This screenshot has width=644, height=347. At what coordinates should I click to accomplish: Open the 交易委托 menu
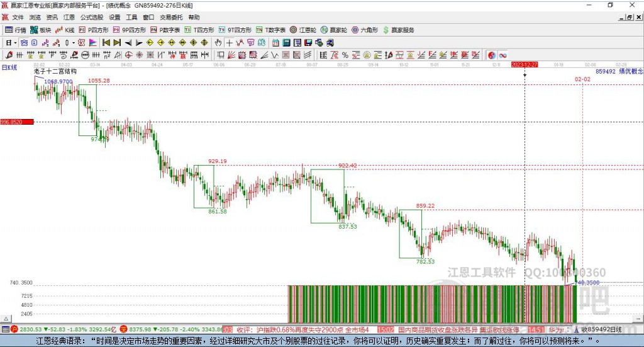(170, 18)
